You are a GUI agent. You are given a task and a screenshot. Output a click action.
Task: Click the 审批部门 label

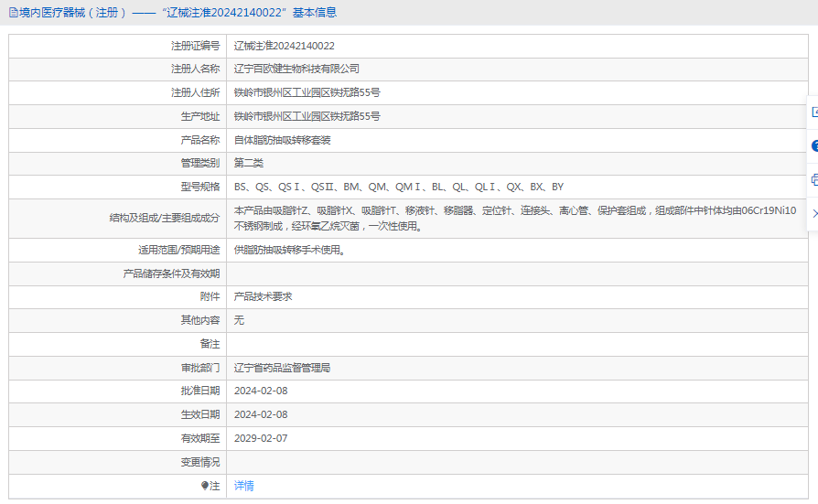pos(200,369)
